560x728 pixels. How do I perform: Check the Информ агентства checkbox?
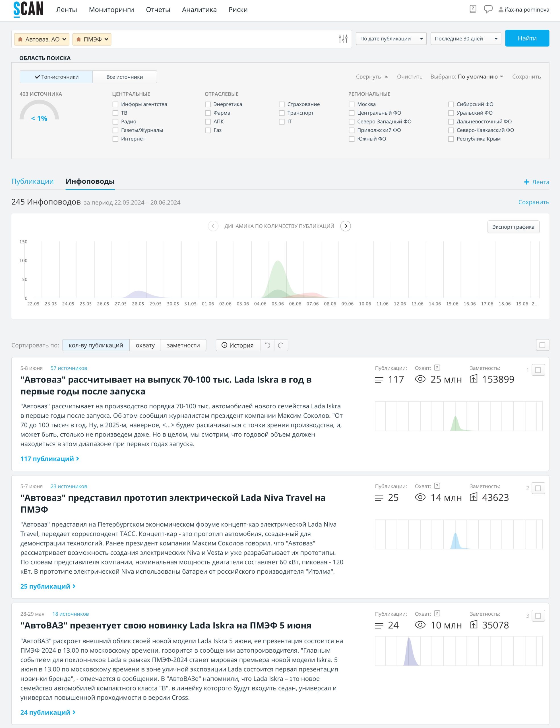[115, 104]
